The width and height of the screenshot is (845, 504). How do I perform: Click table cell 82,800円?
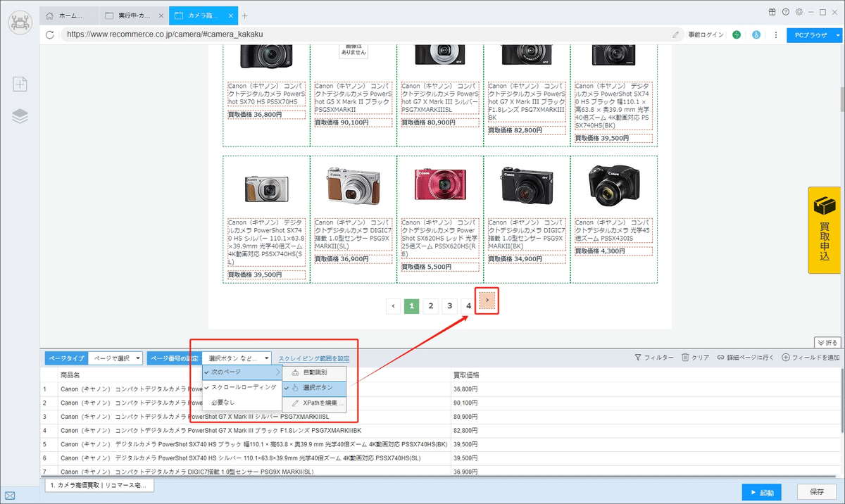tap(465, 430)
